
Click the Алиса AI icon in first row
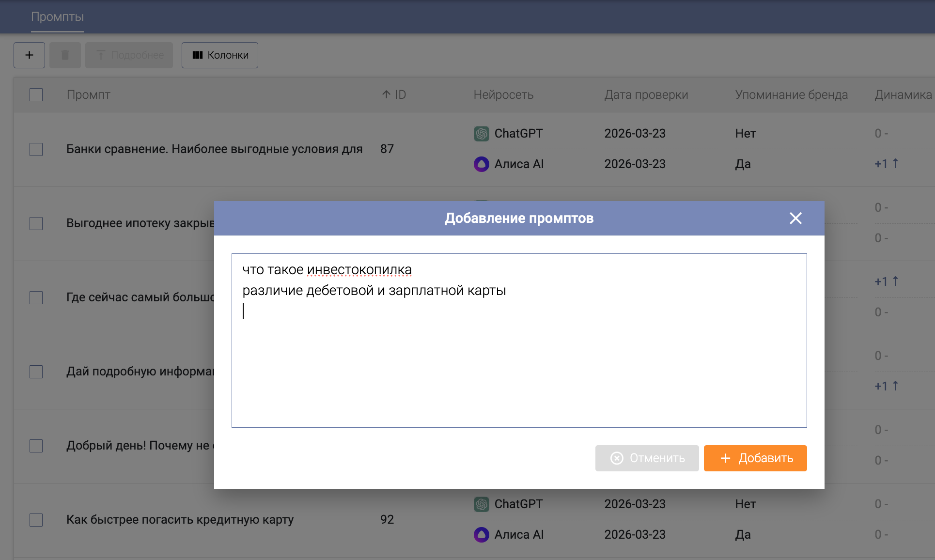pos(481,164)
